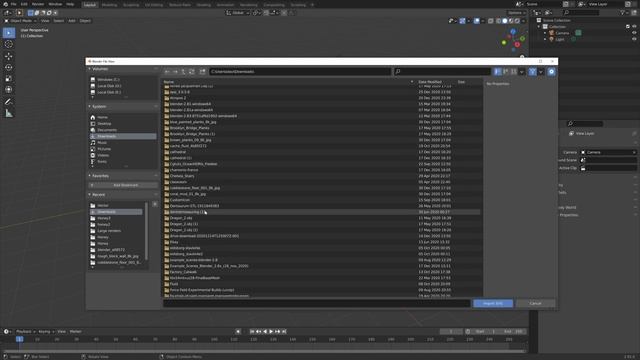Click Cancel in the file browser

point(535,303)
